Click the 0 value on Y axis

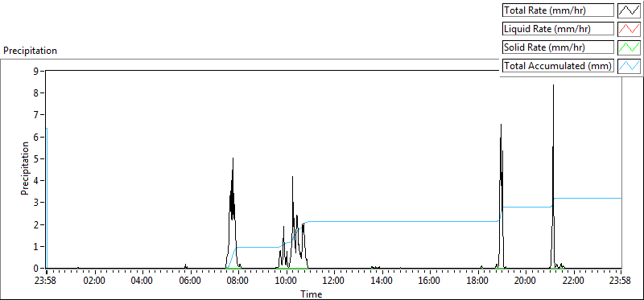pyautogui.click(x=36, y=269)
